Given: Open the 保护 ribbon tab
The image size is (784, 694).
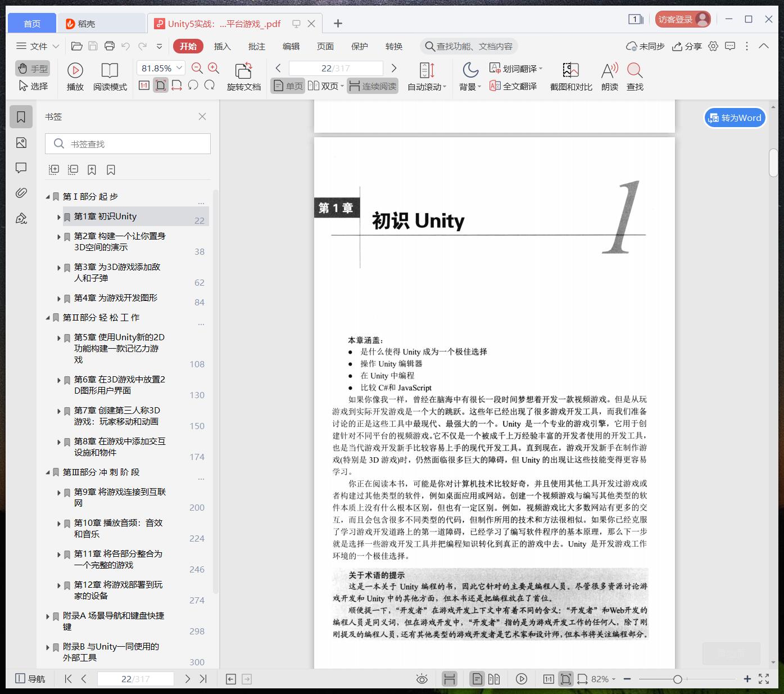Looking at the screenshot, I should point(360,46).
